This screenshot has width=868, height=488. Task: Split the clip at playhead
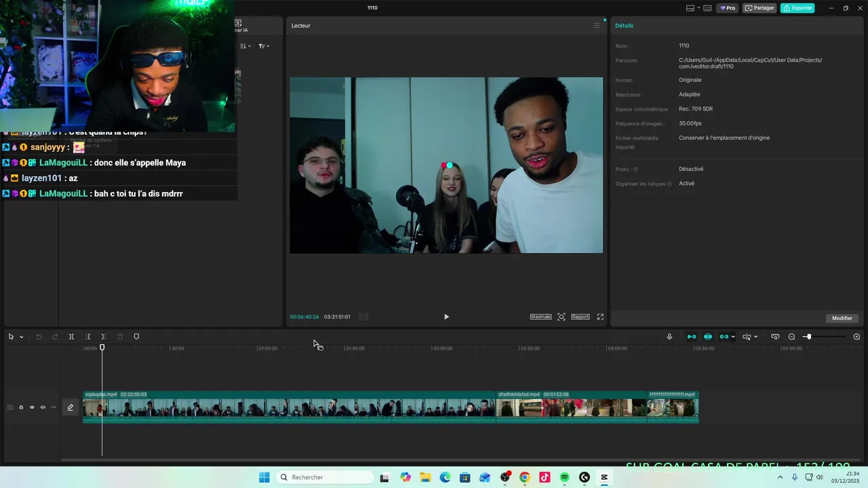71,337
